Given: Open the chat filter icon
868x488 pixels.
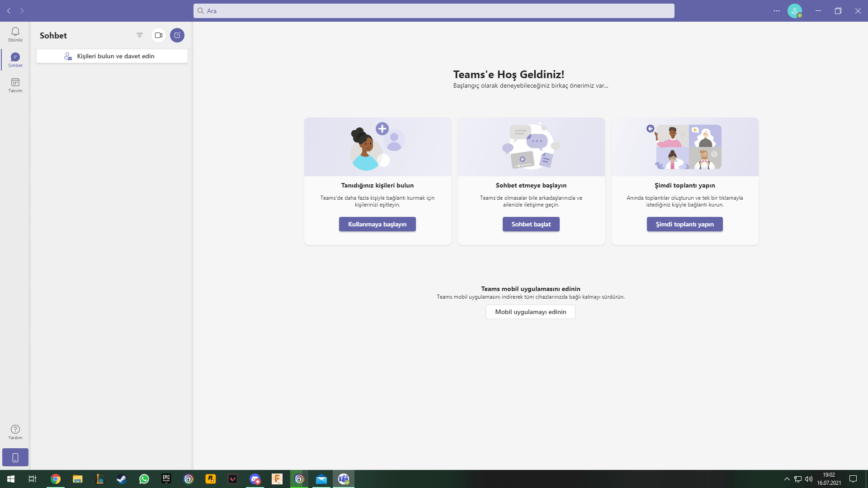Looking at the screenshot, I should click(140, 35).
